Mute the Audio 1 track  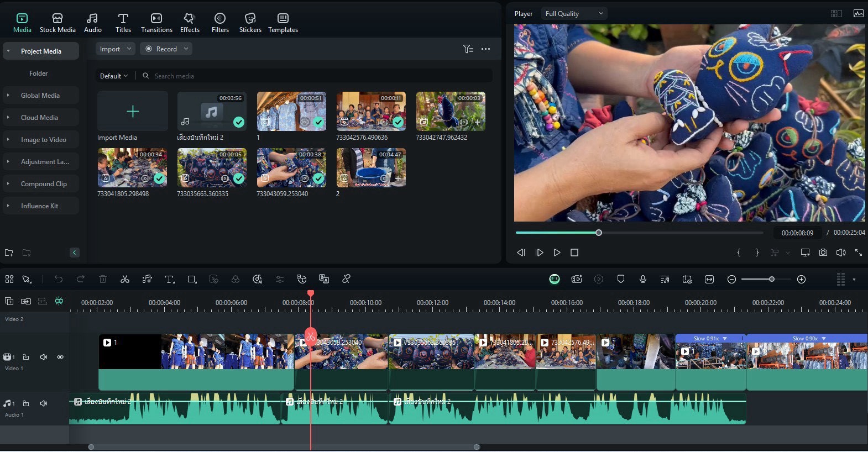point(44,403)
